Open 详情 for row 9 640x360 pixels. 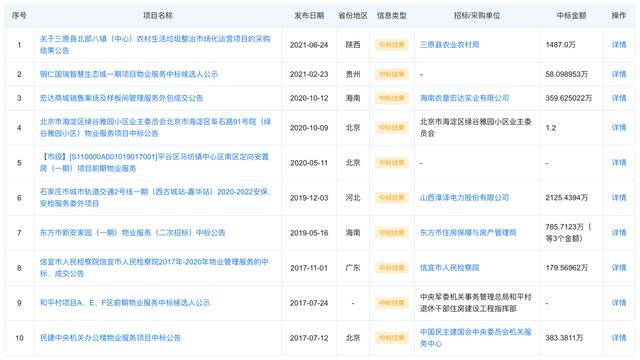pyautogui.click(x=619, y=302)
